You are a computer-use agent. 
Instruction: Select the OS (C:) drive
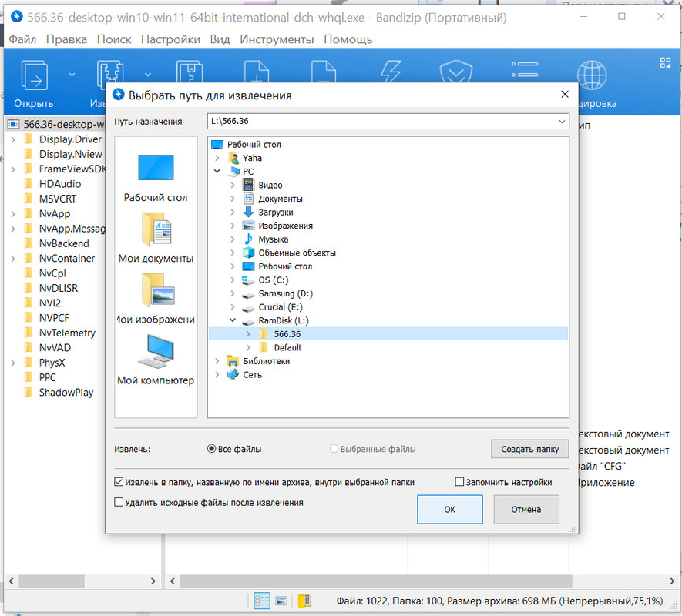(273, 280)
